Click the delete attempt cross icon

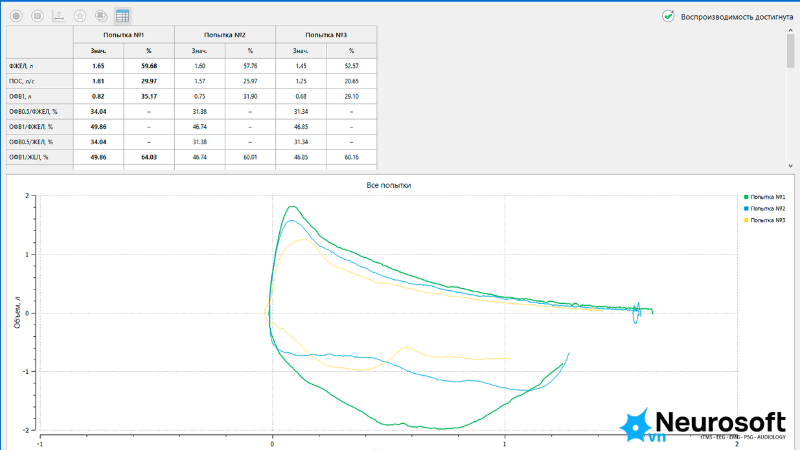click(x=101, y=16)
